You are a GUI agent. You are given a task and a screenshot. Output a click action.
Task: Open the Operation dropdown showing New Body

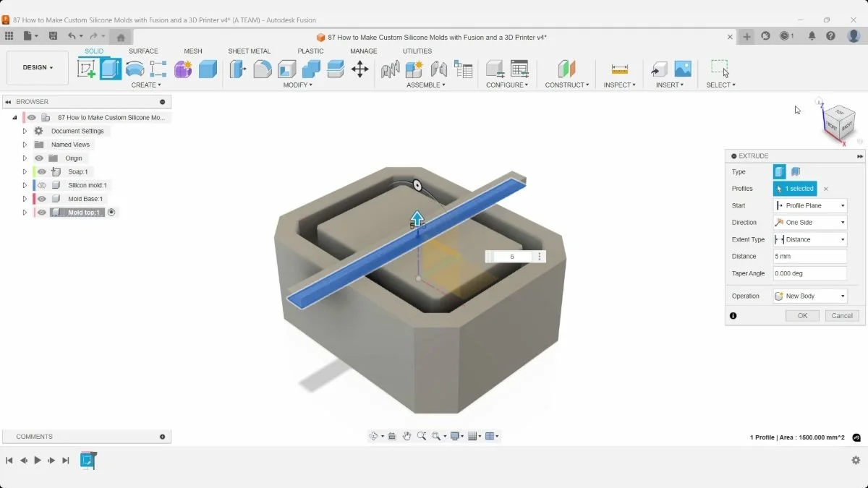(810, 296)
